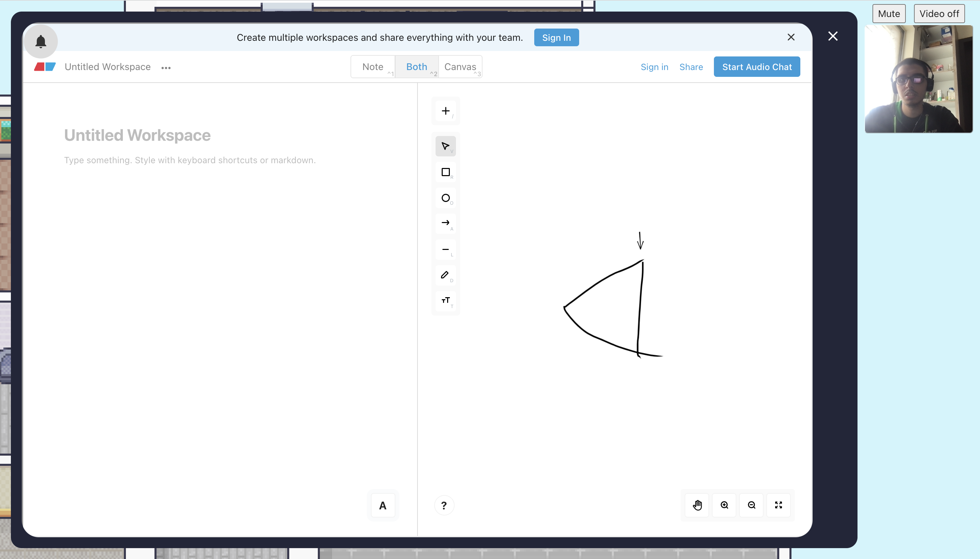
Task: Zoom out of the canvas
Action: pos(751,505)
